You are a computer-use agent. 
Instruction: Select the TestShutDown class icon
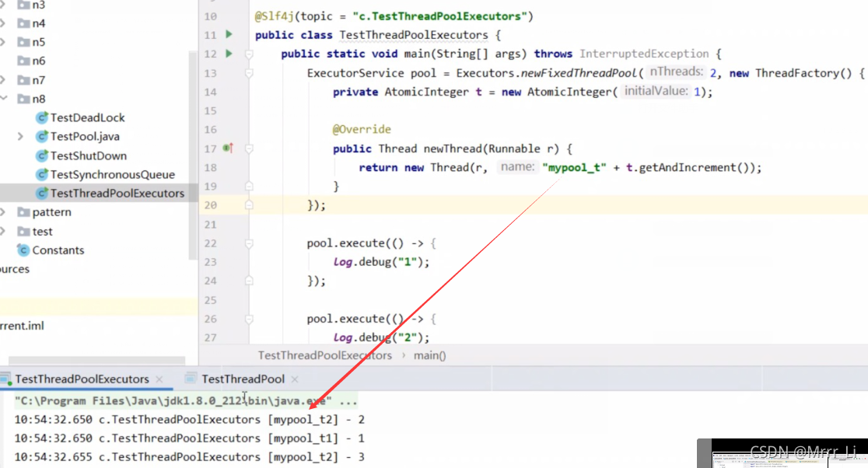pos(43,155)
